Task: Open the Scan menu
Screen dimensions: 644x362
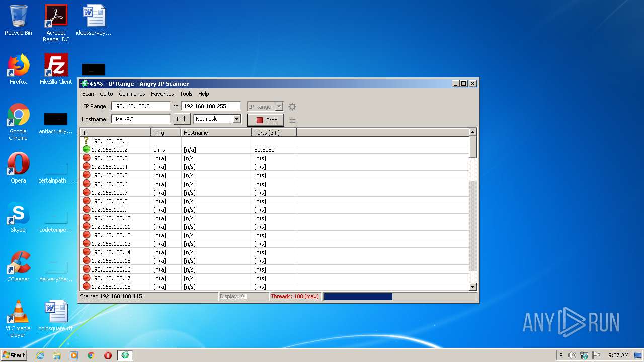Action: point(88,94)
